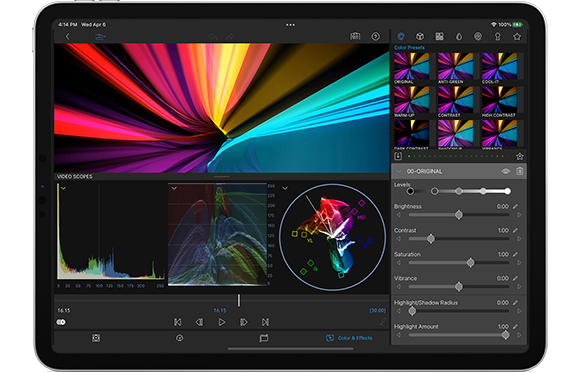Click the Saturation slider knob
The height and width of the screenshot is (373, 580).
pos(470,263)
